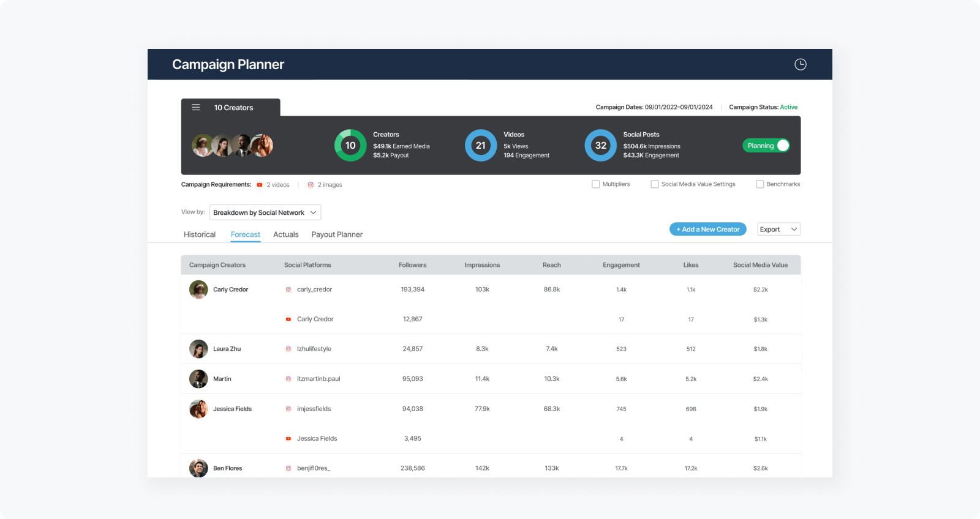This screenshot has width=980, height=519.
Task: Open the clock history icon in header
Action: pyautogui.click(x=801, y=64)
